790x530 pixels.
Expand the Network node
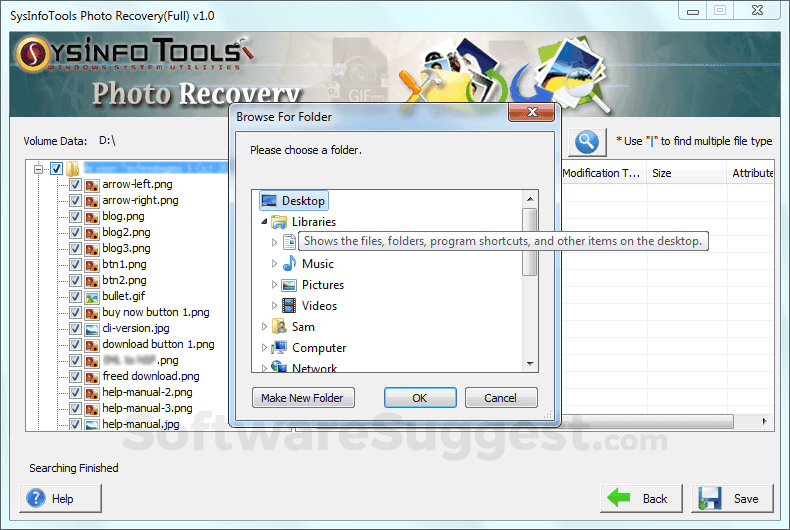(264, 368)
